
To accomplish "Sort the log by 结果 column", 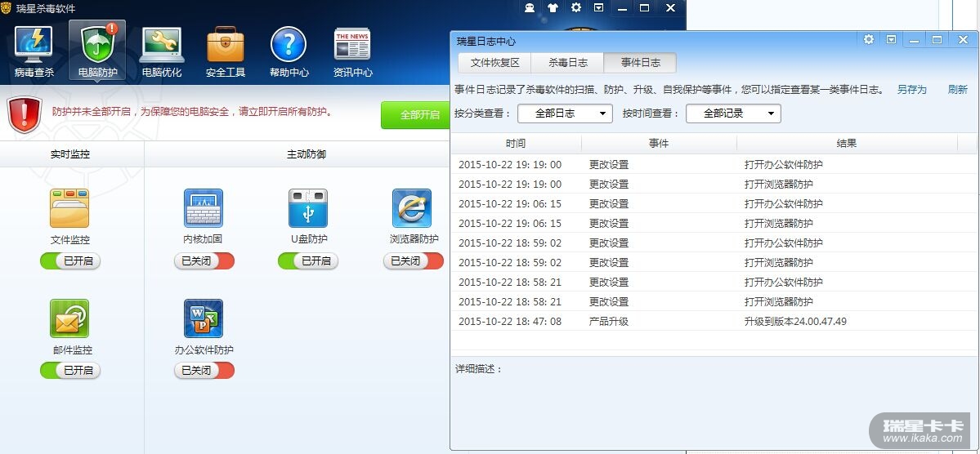I will [847, 143].
